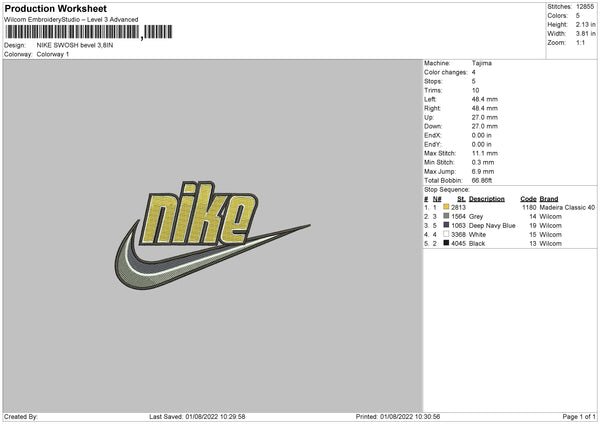600x424 pixels.
Task: Click the Up value 27.0 mm
Action: pos(484,117)
